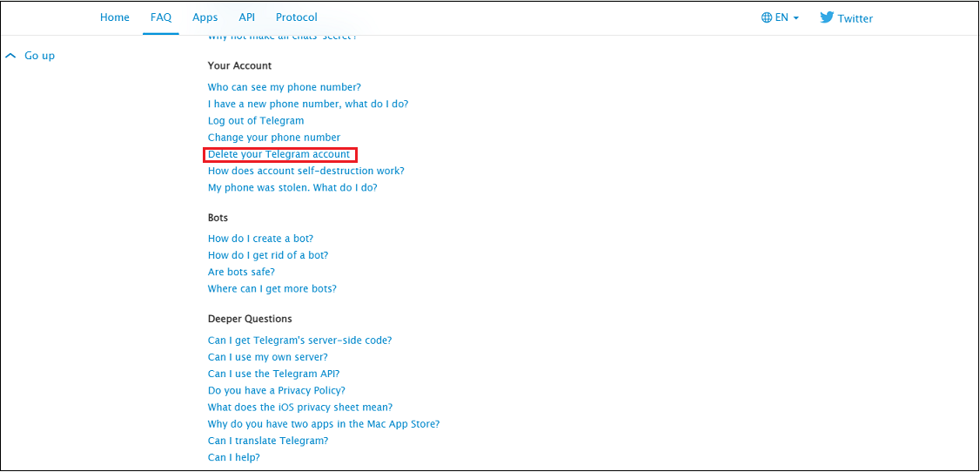Click the Go up link

(x=39, y=56)
